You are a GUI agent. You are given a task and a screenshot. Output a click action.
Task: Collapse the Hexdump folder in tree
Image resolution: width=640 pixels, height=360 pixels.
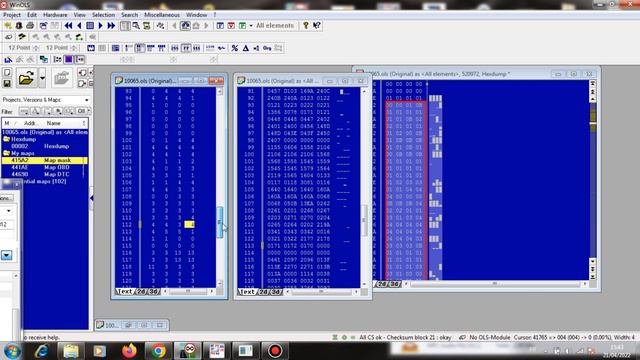click(7, 139)
